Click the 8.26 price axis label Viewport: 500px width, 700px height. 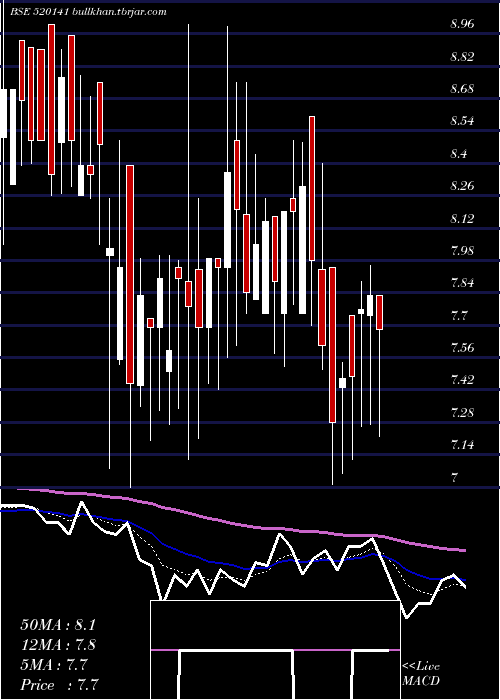pyautogui.click(x=462, y=186)
